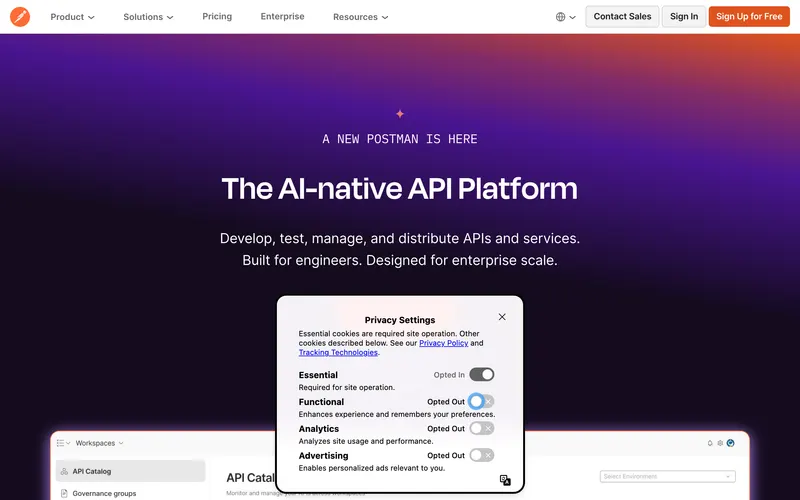Click the notification bell icon in app preview

click(710, 443)
